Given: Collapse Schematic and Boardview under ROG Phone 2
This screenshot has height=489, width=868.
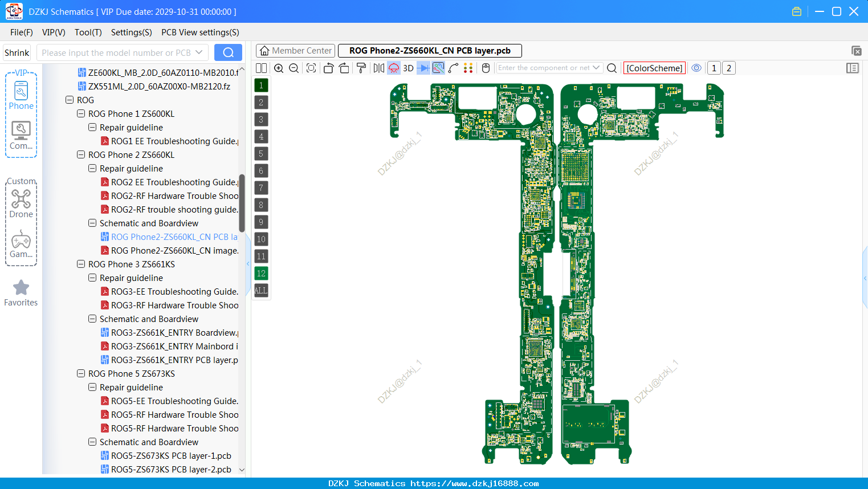Looking at the screenshot, I should 92,223.
